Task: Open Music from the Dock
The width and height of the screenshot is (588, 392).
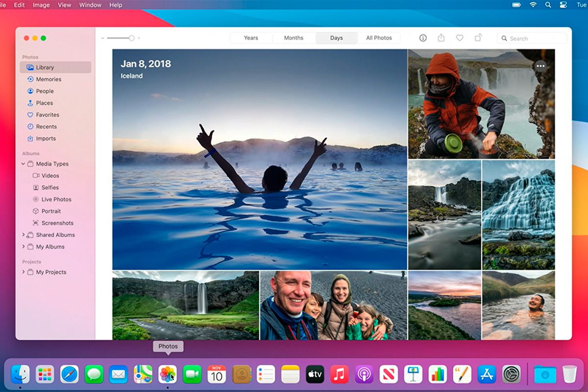Action: [x=340, y=374]
